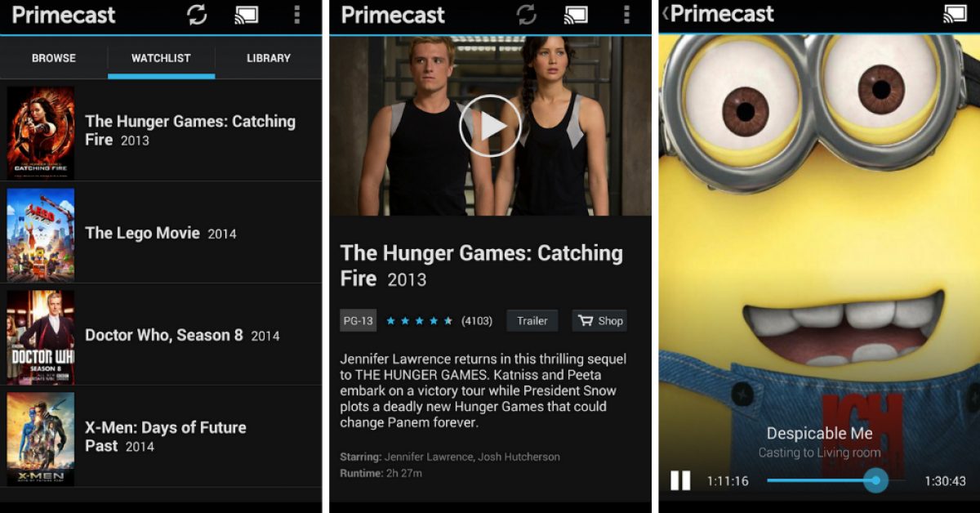Play the Hunger Games: Catching Fire video
This screenshot has width=980, height=513.
[x=490, y=126]
